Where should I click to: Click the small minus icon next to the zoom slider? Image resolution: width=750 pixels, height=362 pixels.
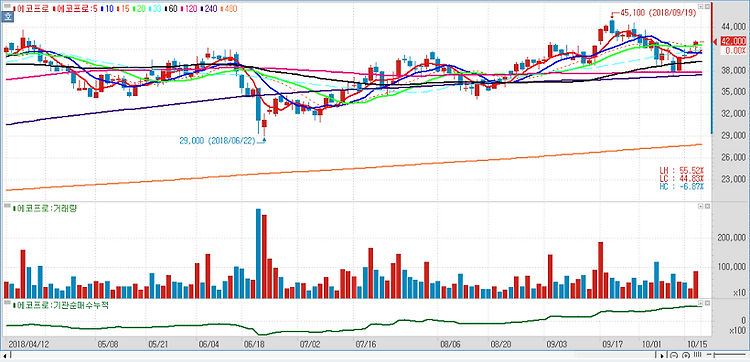709,354
